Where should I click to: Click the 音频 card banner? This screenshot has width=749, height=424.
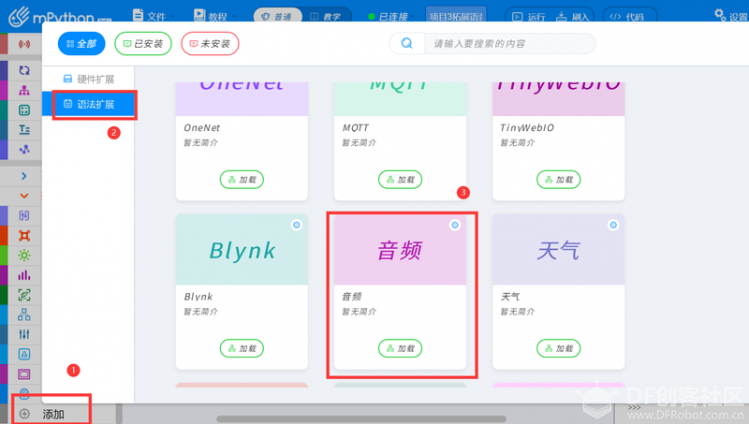[x=400, y=250]
